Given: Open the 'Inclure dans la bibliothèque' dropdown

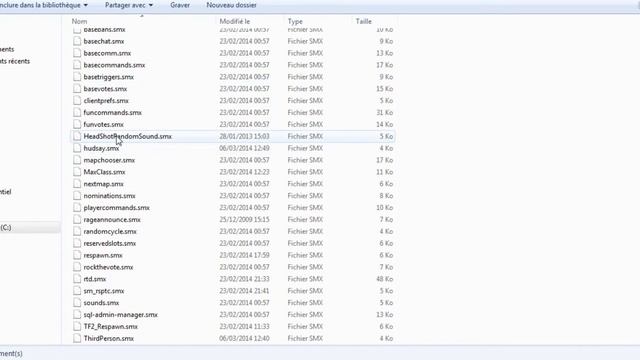Looking at the screenshot, I should click(x=44, y=5).
